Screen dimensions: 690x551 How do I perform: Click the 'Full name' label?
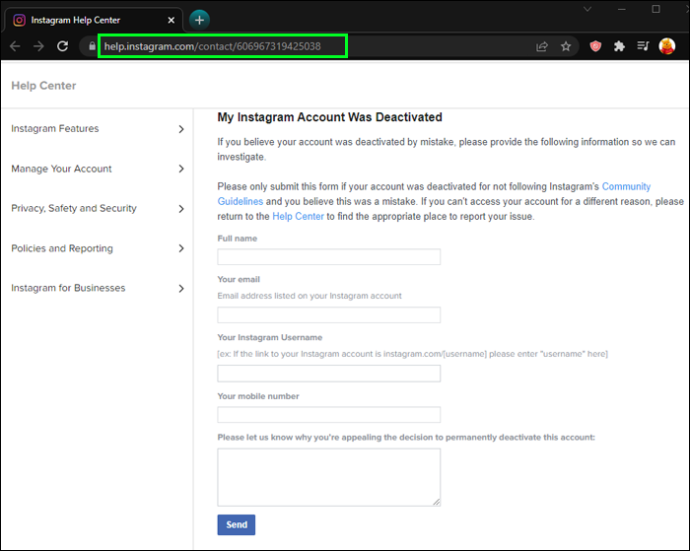pyautogui.click(x=237, y=239)
